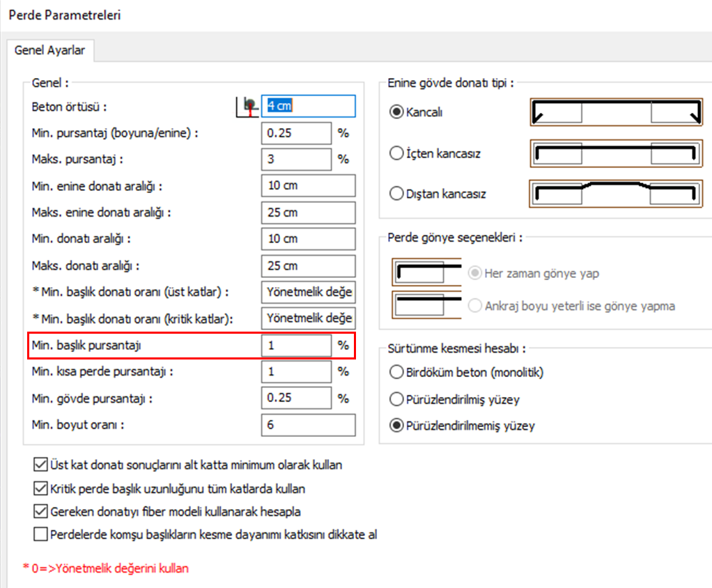This screenshot has width=712, height=588.
Task: Choose Pürüzlendirilmiş yüzey option
Action: 397,399
